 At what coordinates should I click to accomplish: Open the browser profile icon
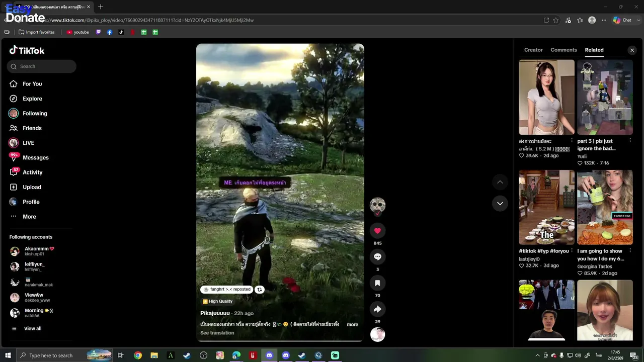pyautogui.click(x=592, y=20)
